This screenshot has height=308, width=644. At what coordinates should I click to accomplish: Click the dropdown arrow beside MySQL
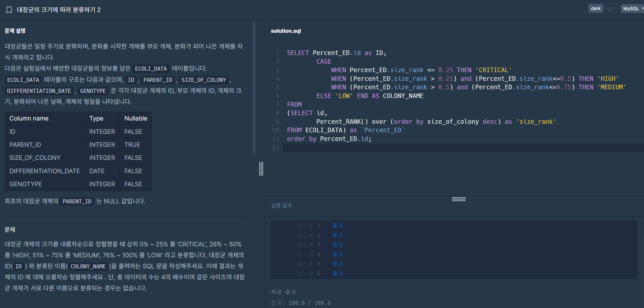coord(642,8)
